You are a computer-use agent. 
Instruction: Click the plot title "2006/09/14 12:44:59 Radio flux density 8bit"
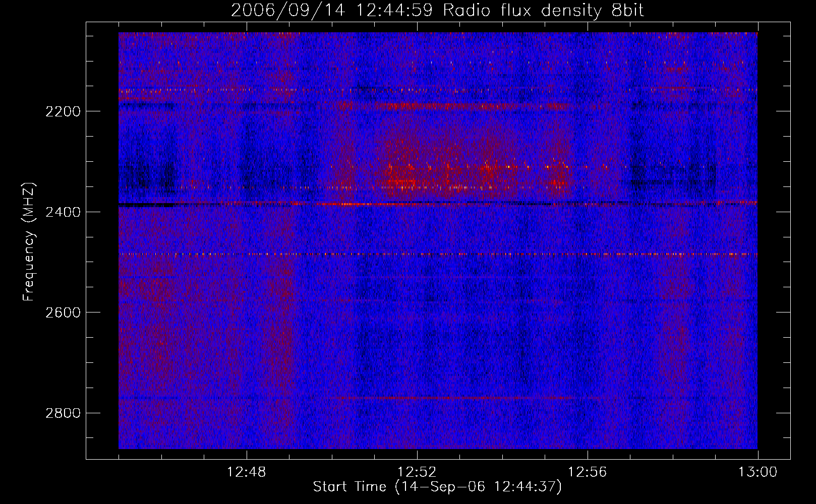[437, 10]
